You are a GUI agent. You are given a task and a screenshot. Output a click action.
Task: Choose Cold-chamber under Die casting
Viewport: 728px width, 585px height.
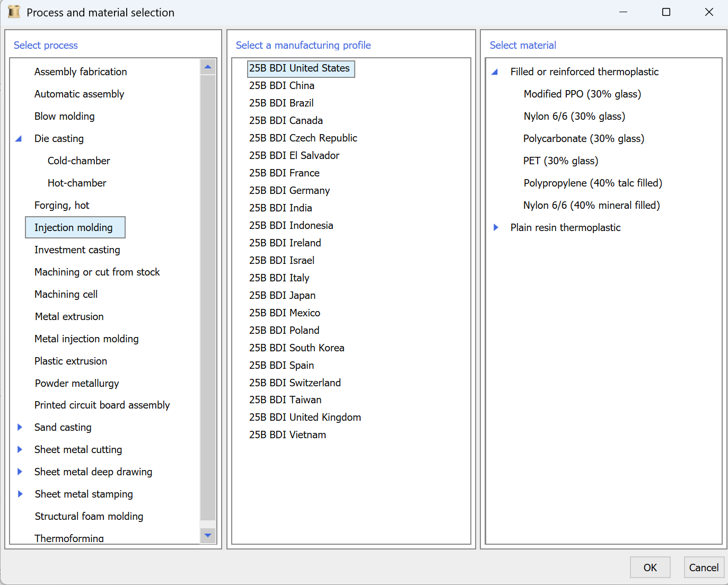(78, 161)
